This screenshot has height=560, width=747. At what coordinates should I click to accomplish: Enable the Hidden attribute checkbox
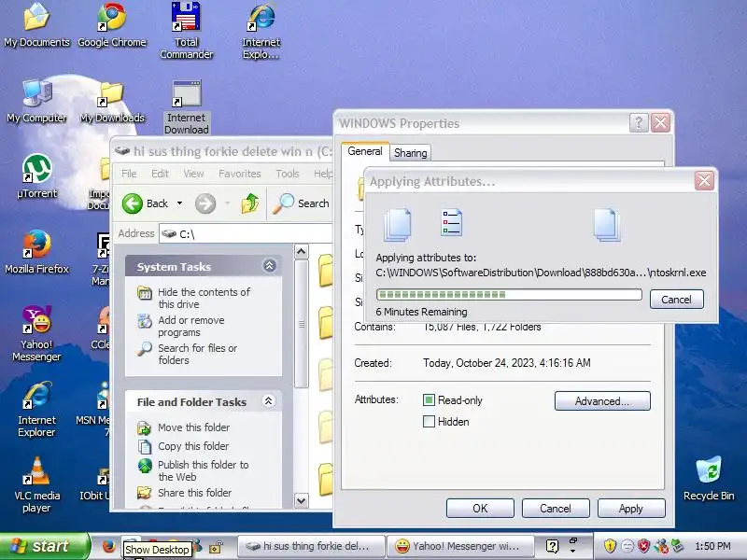429,422
